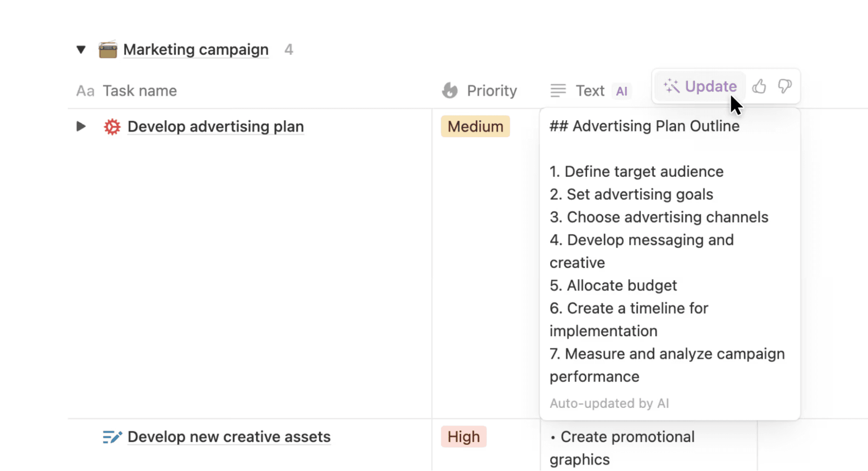Viewport: 868px width, 471px height.
Task: Click the Task name column header
Action: pos(139,90)
